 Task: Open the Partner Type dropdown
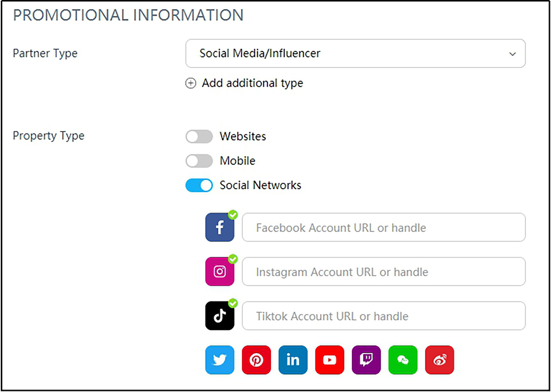coord(355,53)
